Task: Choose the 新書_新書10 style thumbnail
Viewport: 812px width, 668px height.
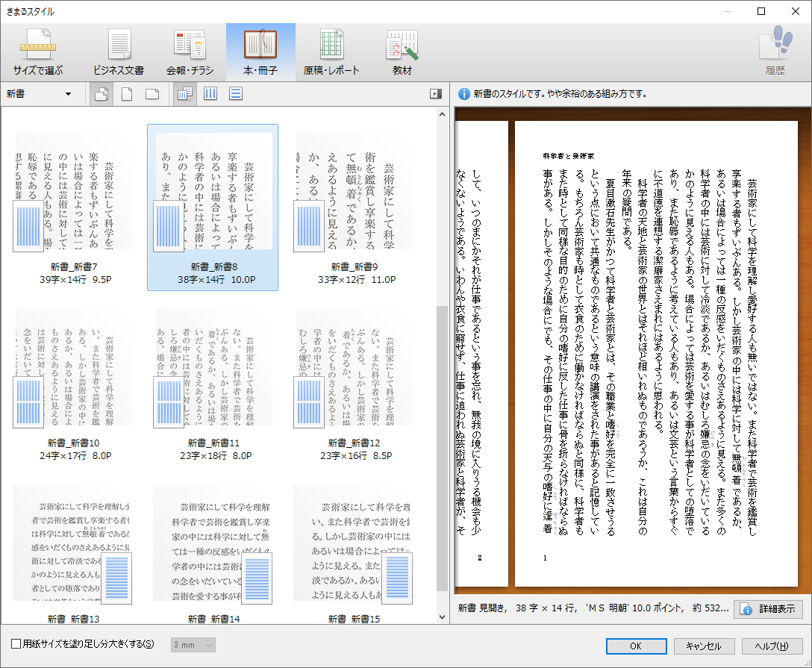Action: pos(73,383)
